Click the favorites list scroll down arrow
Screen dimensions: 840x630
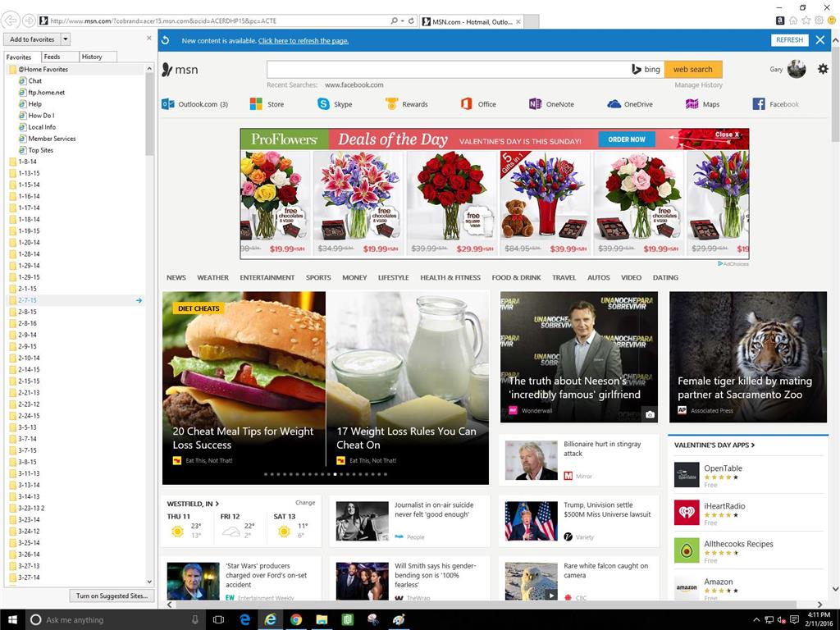tap(149, 582)
